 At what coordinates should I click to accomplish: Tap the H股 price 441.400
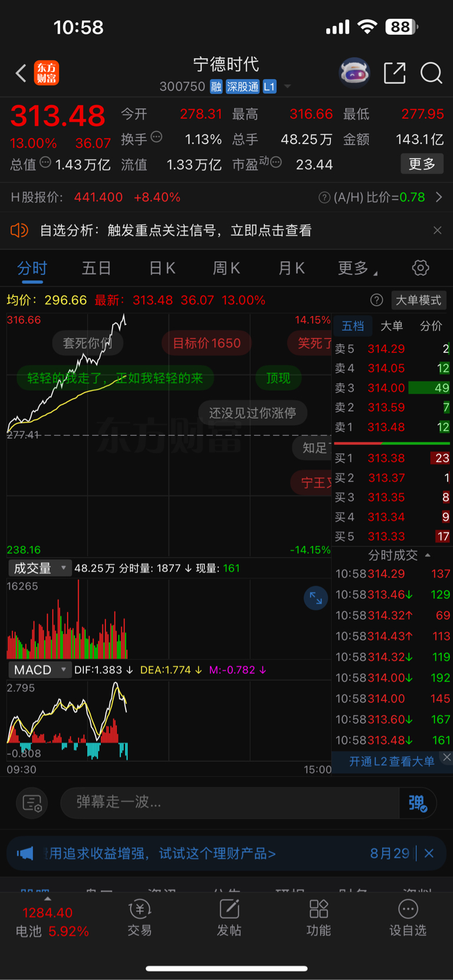pyautogui.click(x=99, y=197)
